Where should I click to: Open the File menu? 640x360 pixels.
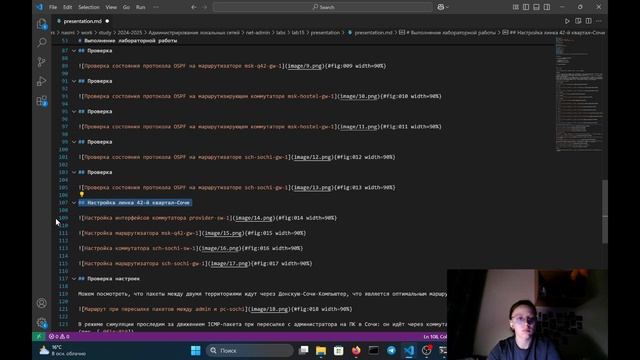[x=53, y=7]
